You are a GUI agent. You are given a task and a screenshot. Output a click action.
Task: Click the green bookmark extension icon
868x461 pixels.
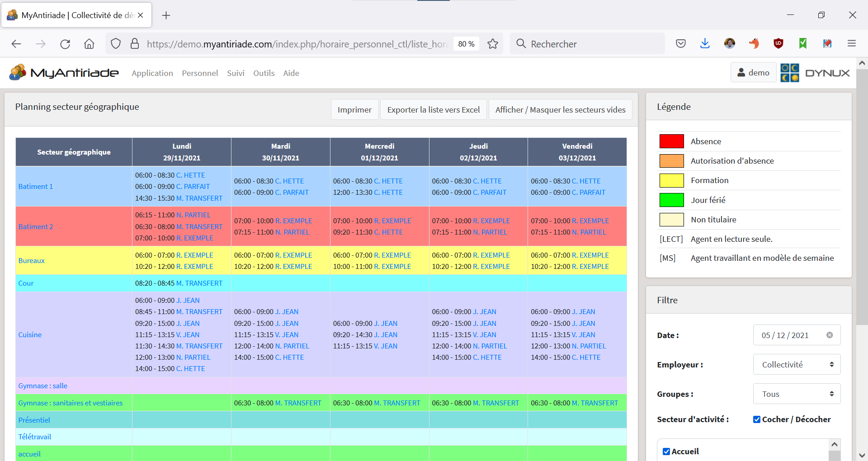[803, 44]
